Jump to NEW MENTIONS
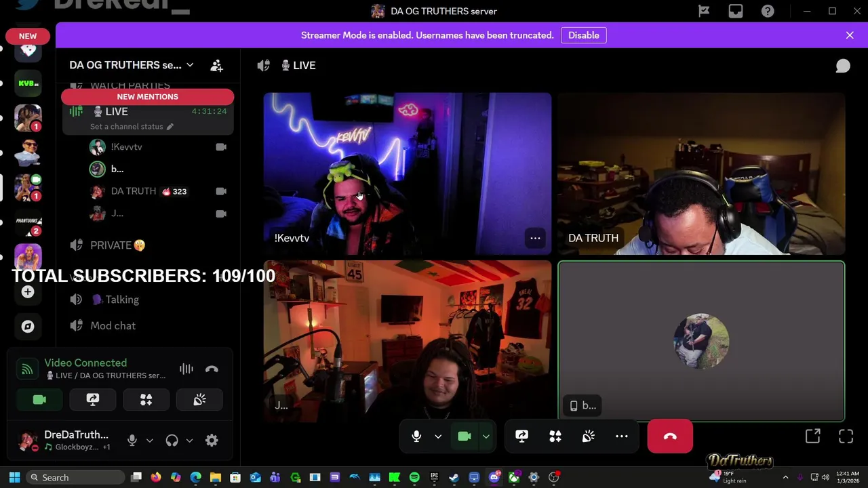The height and width of the screenshot is (488, 868). [x=147, y=97]
